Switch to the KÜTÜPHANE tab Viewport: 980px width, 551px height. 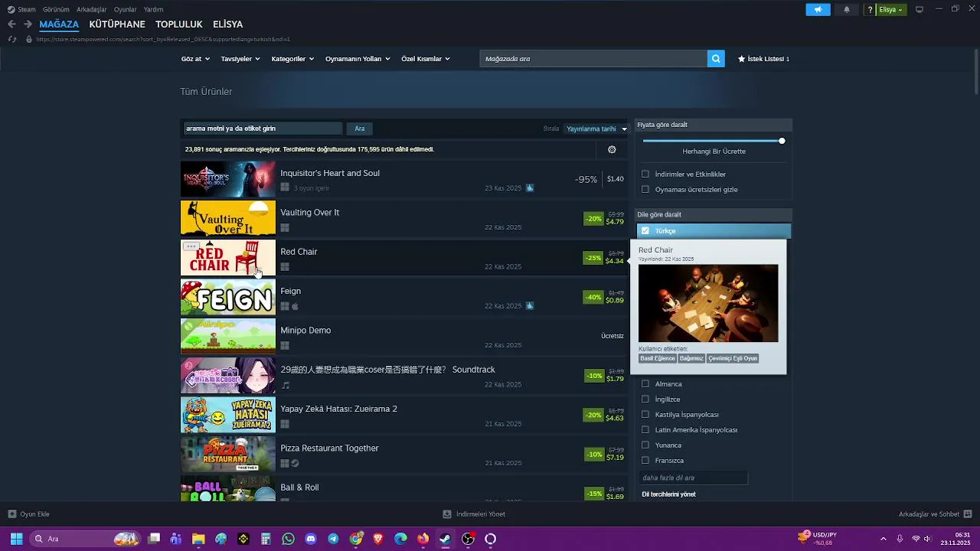117,24
